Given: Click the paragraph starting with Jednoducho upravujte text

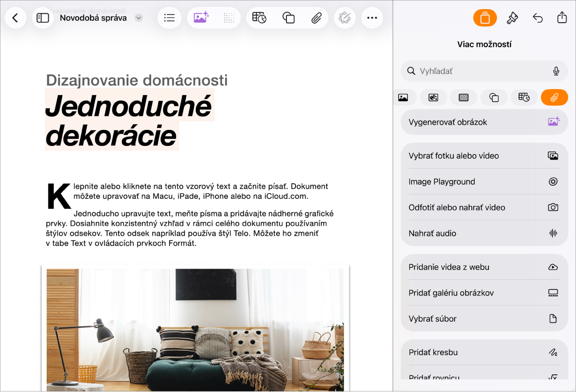Looking at the screenshot, I should pyautogui.click(x=189, y=228).
